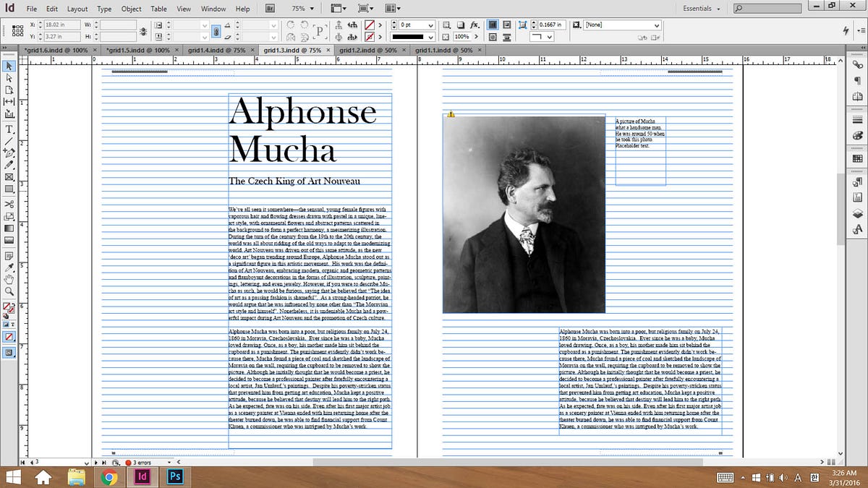Choose the Direct Selection tool

9,77
